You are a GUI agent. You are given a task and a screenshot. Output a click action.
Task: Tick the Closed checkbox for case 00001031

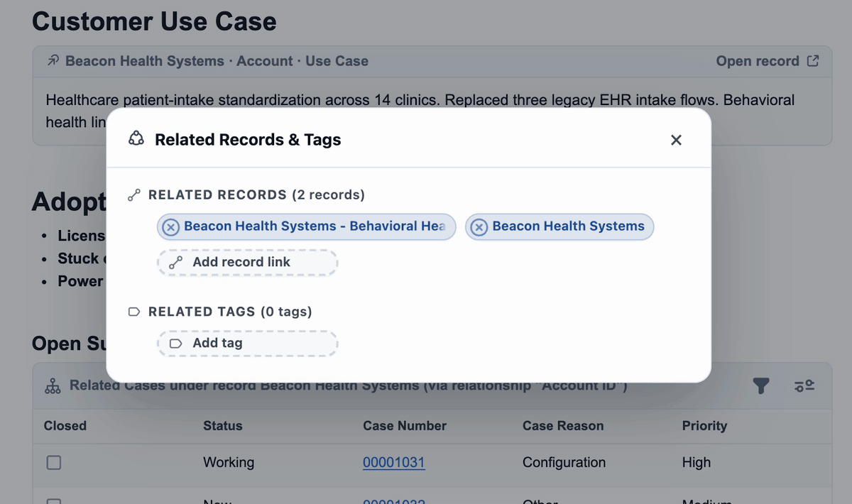pyautogui.click(x=54, y=463)
